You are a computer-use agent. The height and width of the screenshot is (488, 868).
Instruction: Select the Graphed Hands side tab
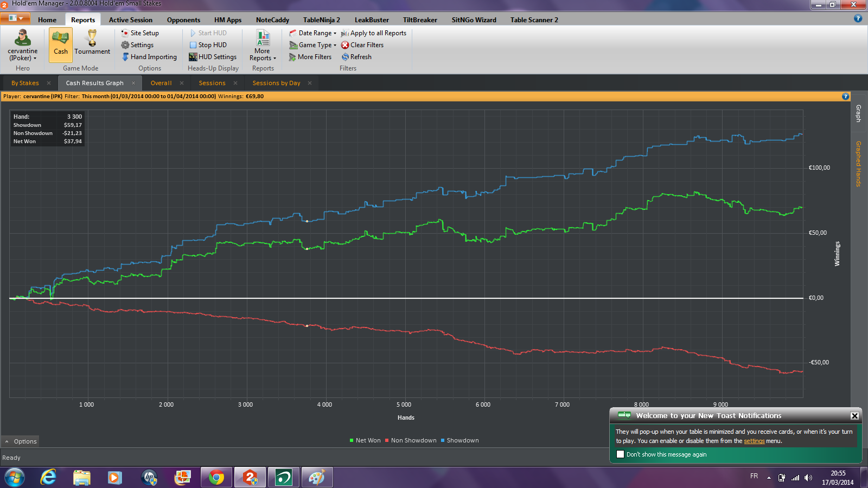[858, 164]
